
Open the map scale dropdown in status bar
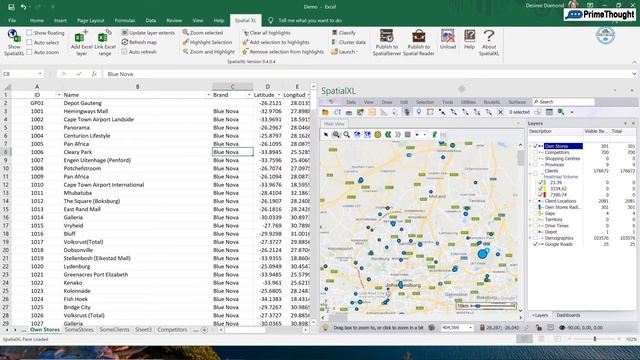(x=470, y=327)
